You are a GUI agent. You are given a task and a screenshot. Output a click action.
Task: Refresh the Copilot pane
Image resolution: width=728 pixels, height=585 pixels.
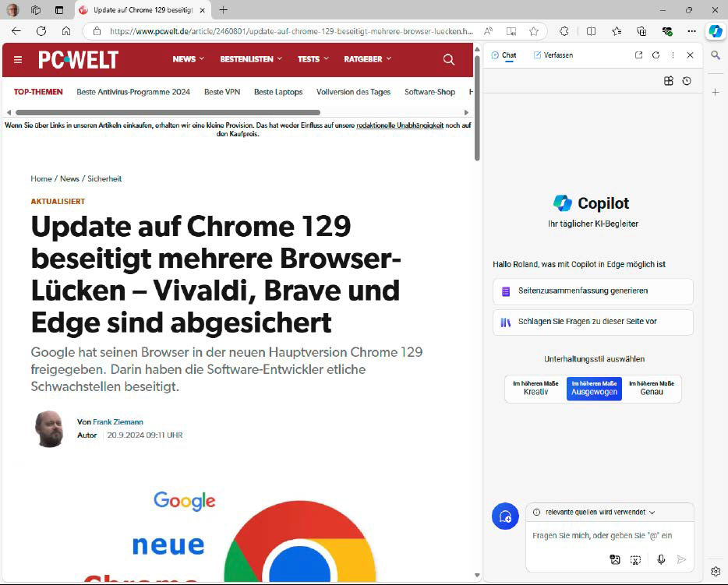click(x=656, y=55)
